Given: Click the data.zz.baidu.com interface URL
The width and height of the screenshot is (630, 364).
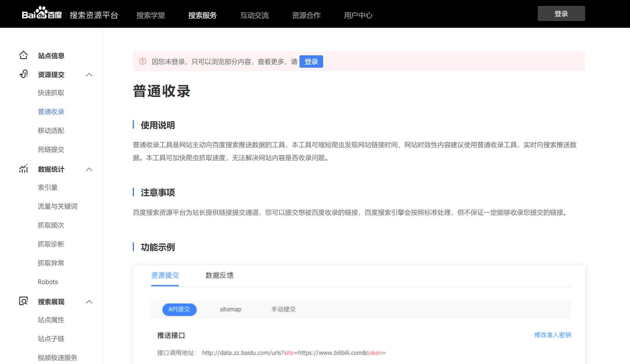Looking at the screenshot, I should (294, 353).
